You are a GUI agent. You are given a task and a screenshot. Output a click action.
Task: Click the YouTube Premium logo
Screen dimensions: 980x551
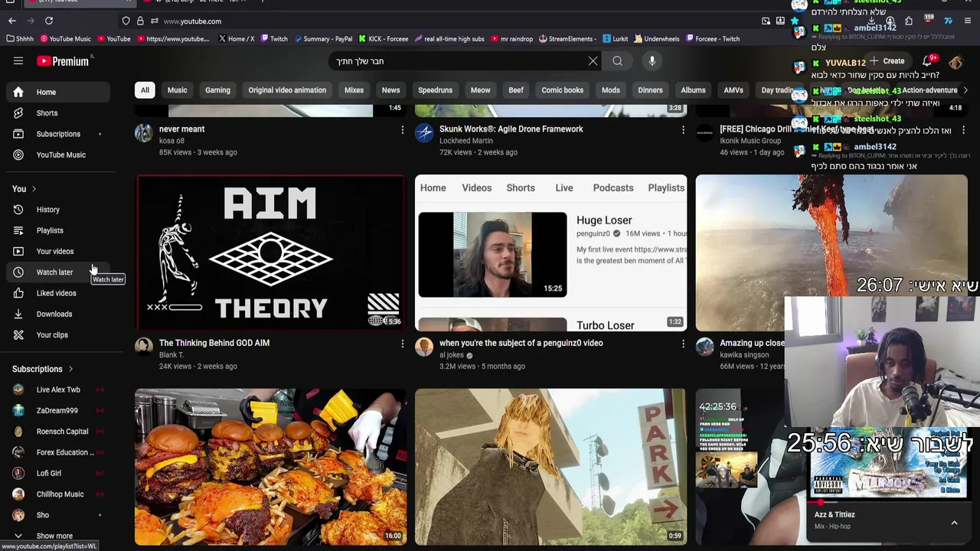64,61
